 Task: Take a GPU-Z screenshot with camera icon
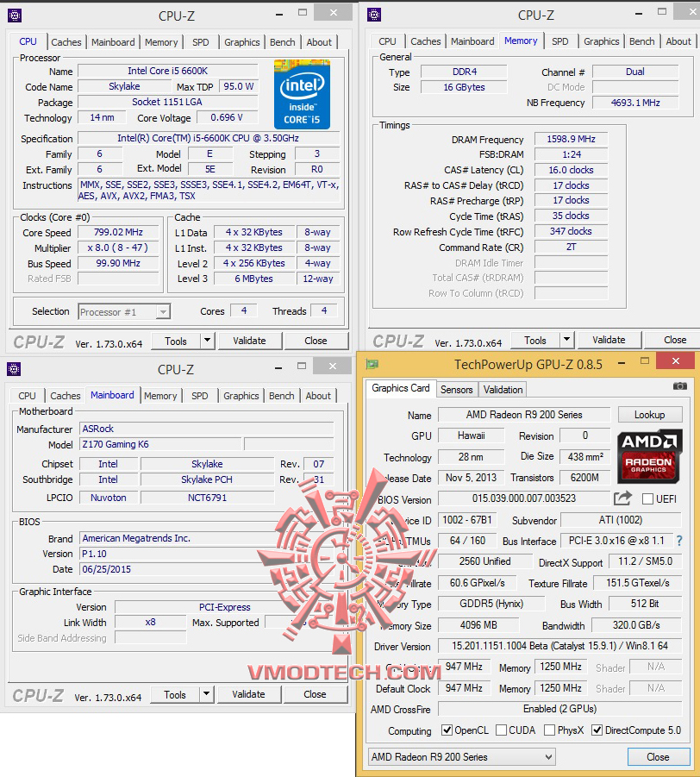pos(679,386)
